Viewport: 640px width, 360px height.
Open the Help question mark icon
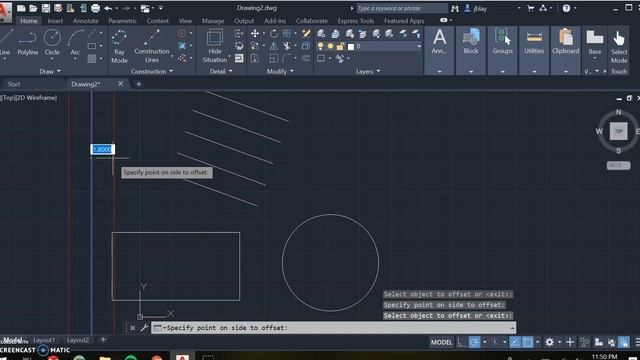(566, 8)
